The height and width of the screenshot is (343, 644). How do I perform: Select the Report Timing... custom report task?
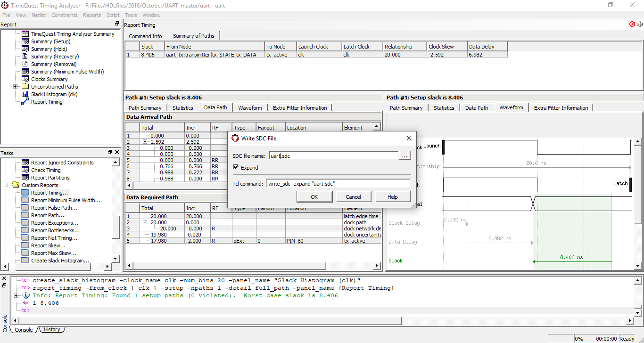50,193
